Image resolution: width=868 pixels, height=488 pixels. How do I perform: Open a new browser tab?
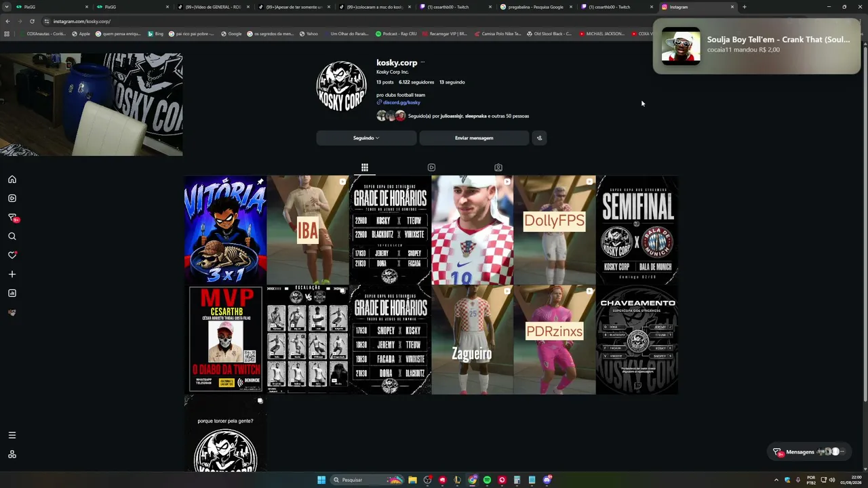pos(744,7)
